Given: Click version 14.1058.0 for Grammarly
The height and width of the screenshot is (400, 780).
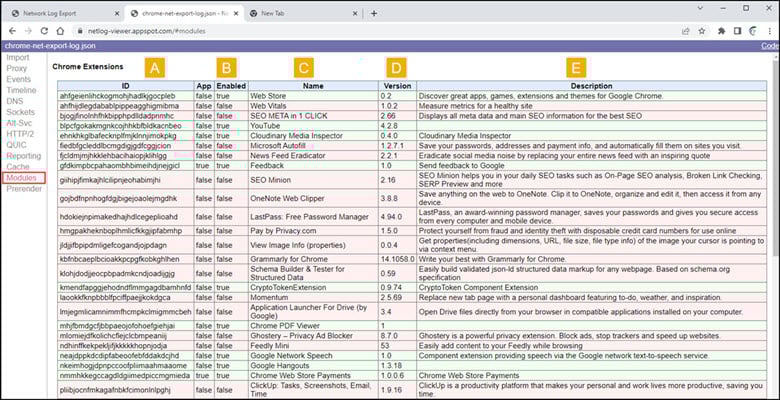Looking at the screenshot, I should point(397,259).
